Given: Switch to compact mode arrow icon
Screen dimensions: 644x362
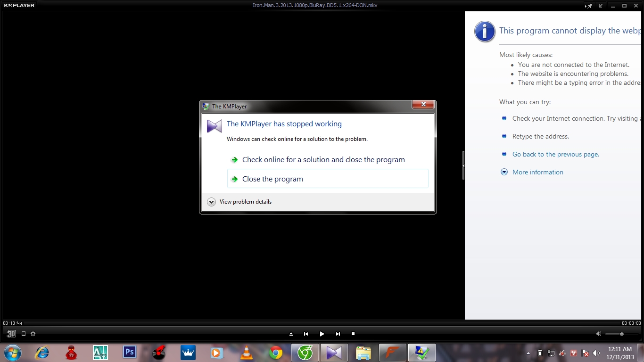Looking at the screenshot, I should point(601,6).
